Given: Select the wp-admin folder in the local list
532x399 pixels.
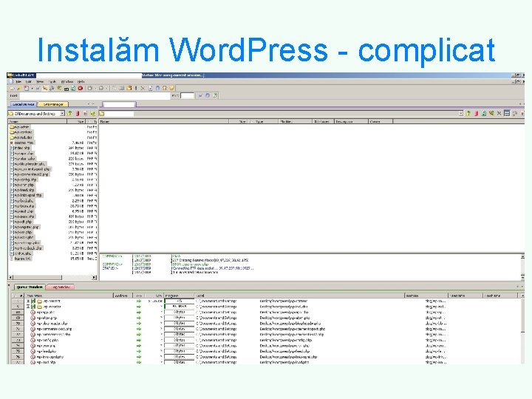Looking at the screenshot, I should click(19, 127).
